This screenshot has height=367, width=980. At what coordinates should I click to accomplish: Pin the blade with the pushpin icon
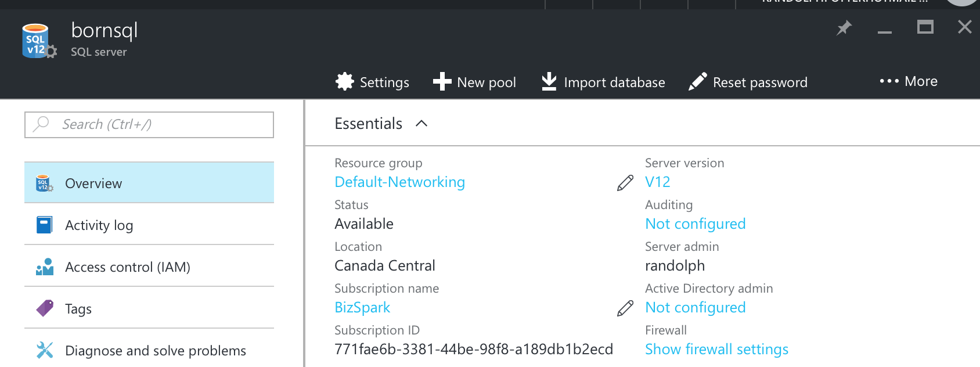pos(844,27)
